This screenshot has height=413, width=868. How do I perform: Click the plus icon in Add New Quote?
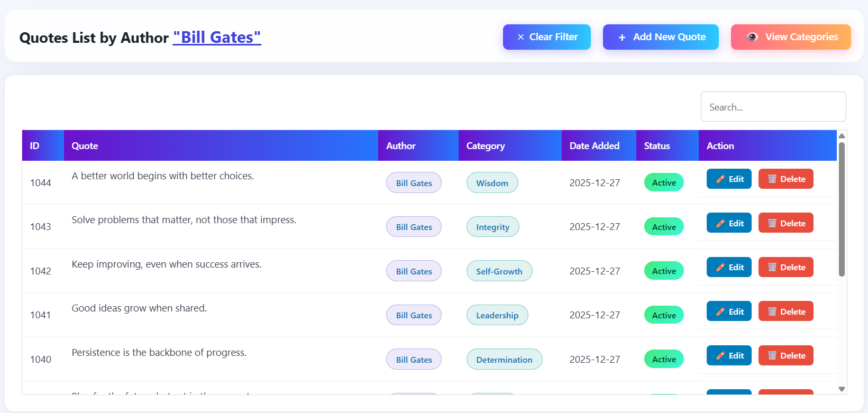tap(622, 38)
